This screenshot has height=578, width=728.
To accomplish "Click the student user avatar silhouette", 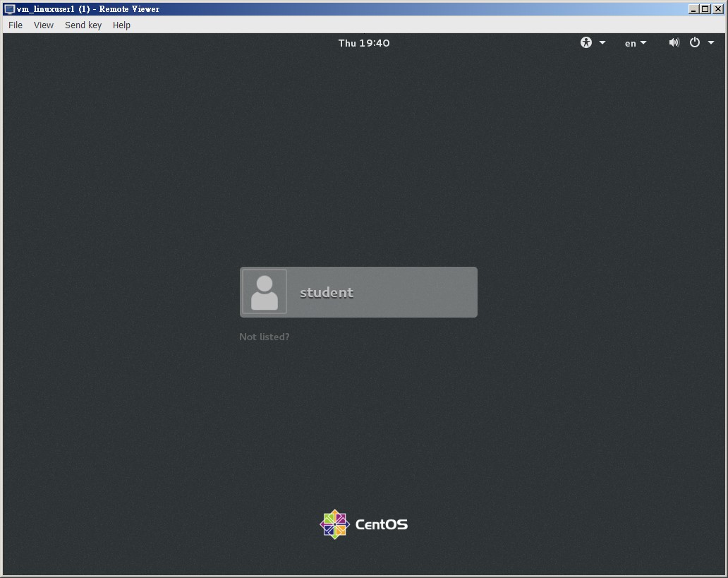I will tap(264, 291).
